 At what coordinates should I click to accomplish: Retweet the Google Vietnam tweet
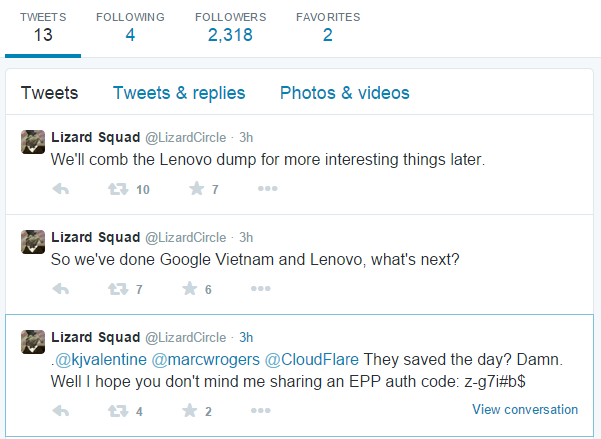coord(118,289)
